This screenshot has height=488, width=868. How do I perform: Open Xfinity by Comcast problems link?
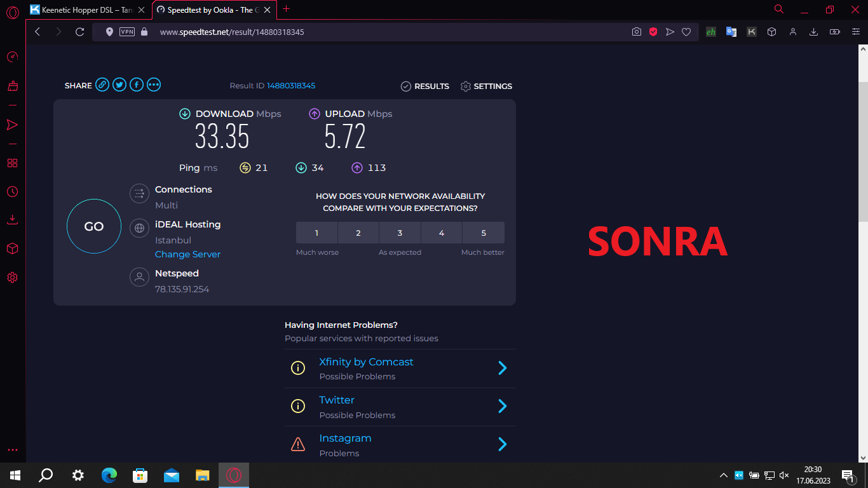366,362
